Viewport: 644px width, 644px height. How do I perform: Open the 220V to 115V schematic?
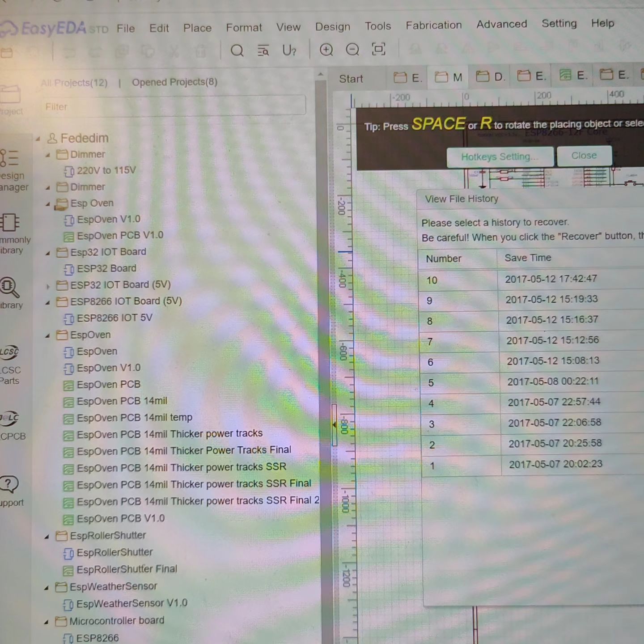(x=99, y=170)
